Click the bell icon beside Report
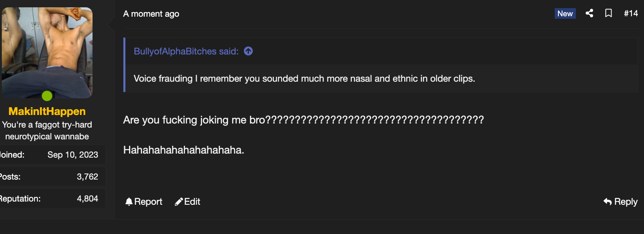 pos(129,201)
